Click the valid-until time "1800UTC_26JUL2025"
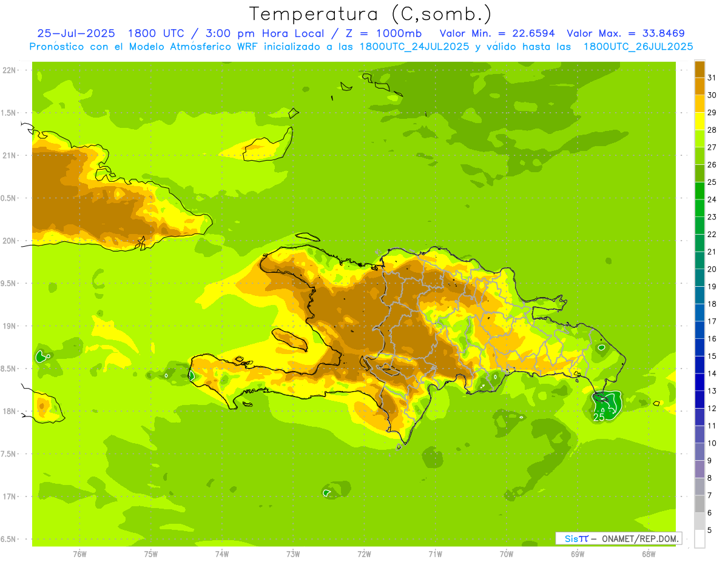The height and width of the screenshot is (562, 728). click(x=638, y=47)
